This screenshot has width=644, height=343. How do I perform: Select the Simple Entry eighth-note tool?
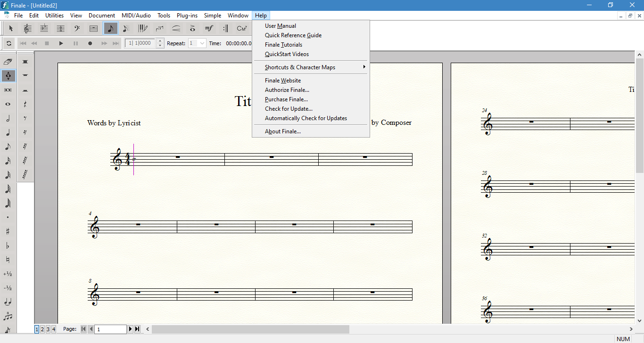click(110, 28)
